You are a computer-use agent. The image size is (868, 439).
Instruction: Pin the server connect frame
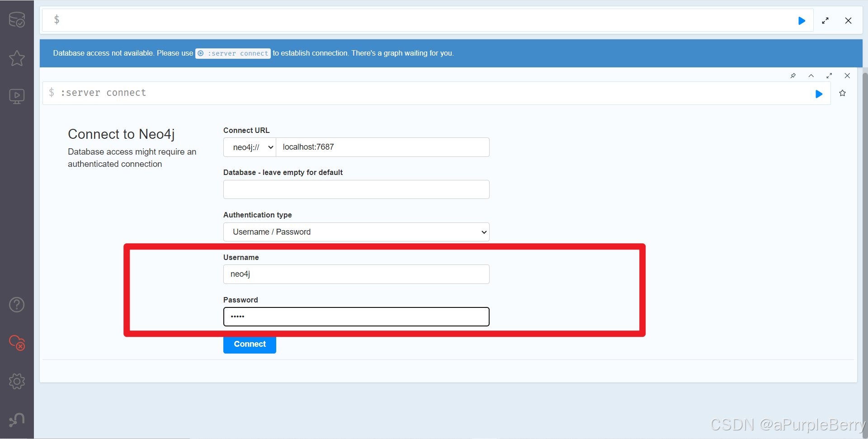(x=793, y=76)
